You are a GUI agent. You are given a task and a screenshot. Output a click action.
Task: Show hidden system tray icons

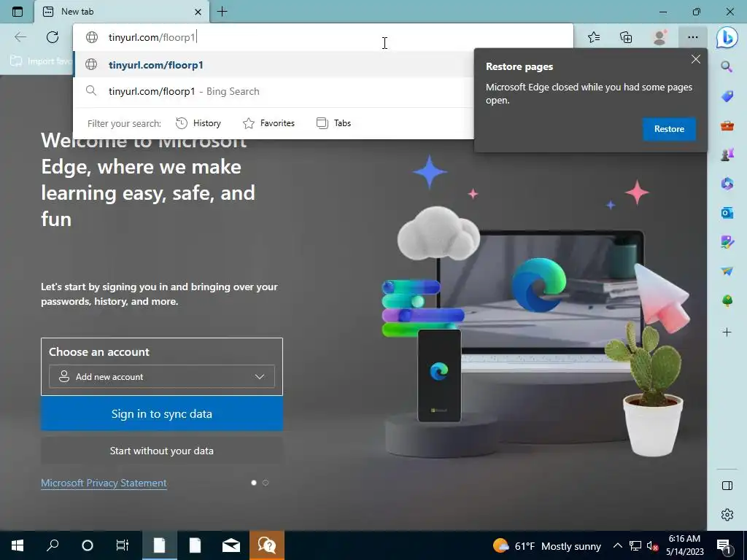[617, 545]
